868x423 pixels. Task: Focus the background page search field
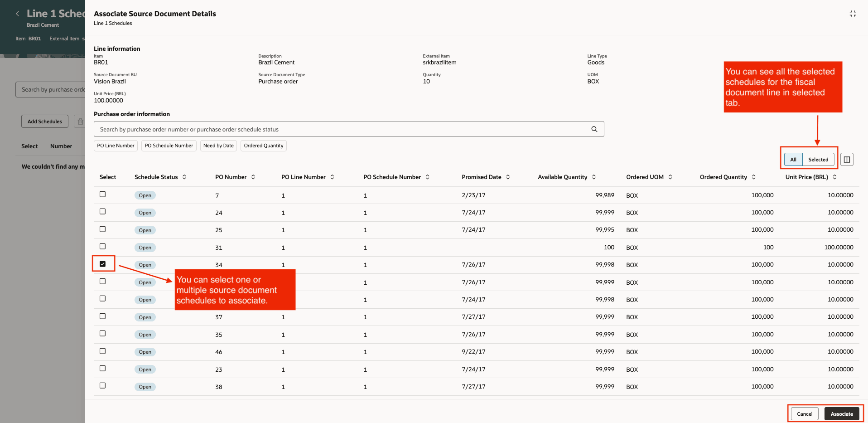coord(50,90)
